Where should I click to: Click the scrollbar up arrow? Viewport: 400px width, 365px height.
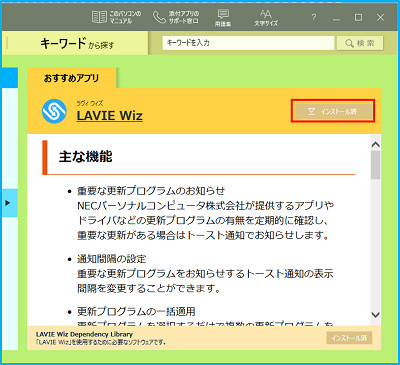click(376, 144)
